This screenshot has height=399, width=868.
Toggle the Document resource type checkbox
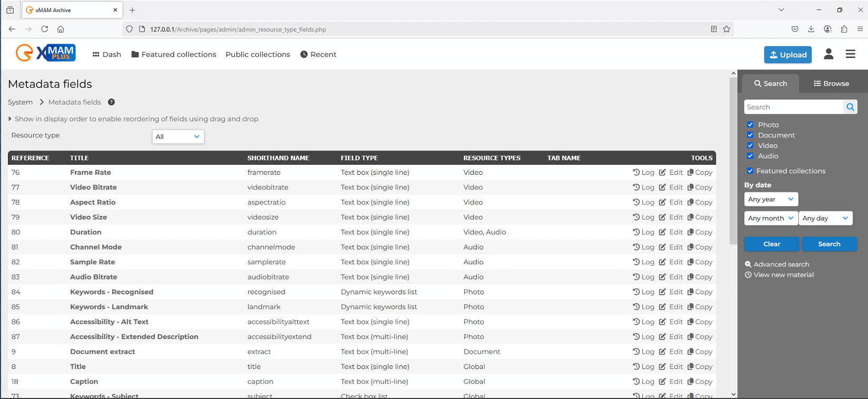tap(750, 135)
